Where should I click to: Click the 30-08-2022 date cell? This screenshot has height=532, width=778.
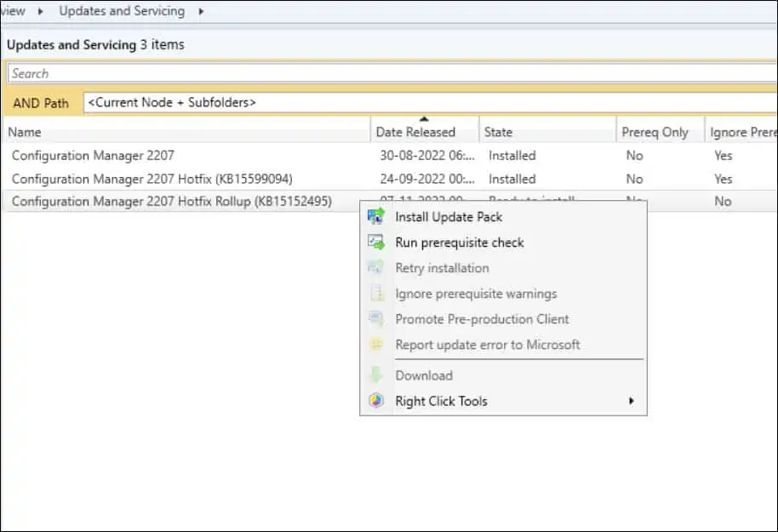[x=427, y=155]
